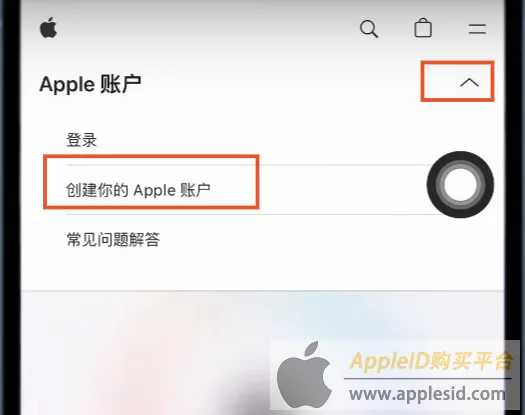
Task: Open the shopping bag icon
Action: click(x=423, y=27)
